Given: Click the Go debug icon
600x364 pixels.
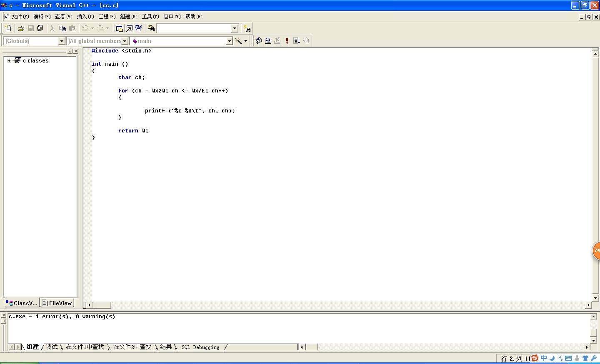Looking at the screenshot, I should click(x=297, y=41).
